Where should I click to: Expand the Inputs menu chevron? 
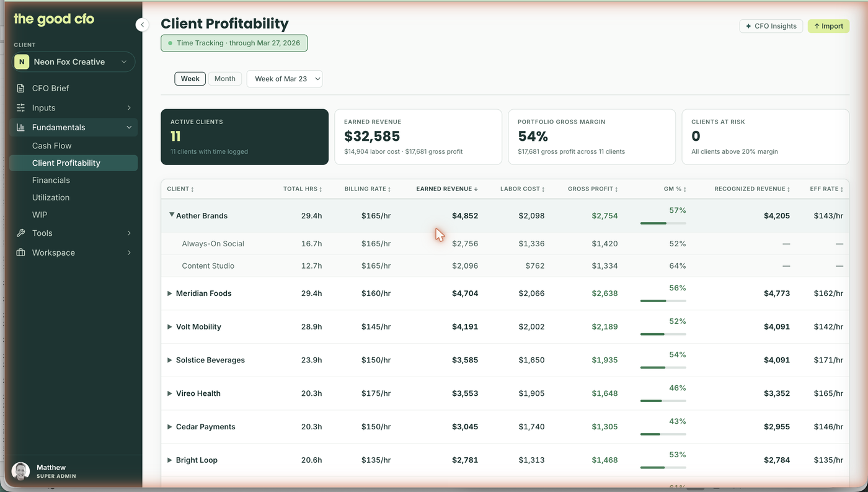tap(129, 108)
